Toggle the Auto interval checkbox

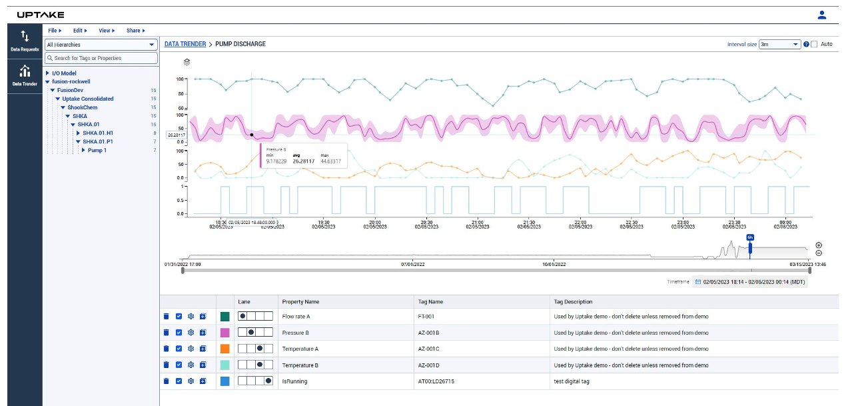click(814, 44)
